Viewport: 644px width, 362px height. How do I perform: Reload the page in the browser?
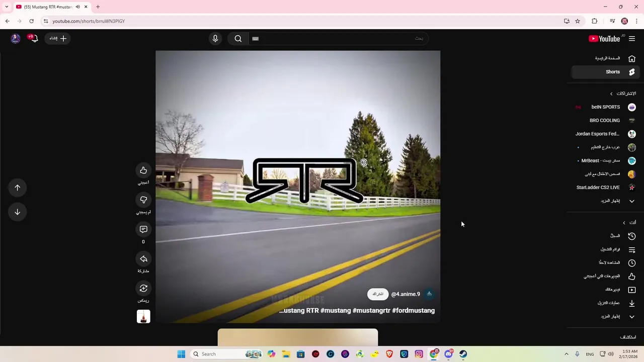(x=31, y=21)
